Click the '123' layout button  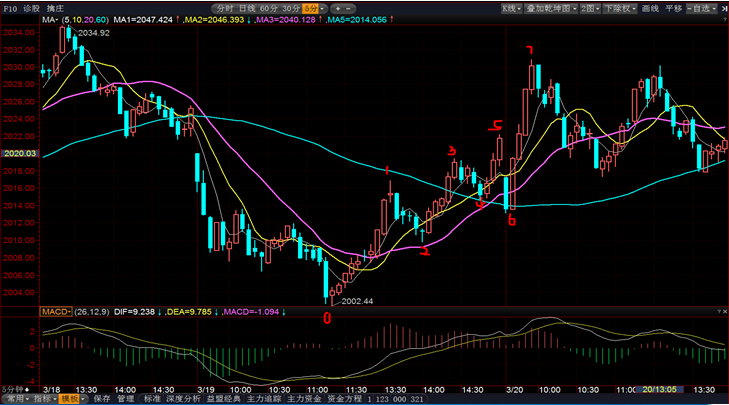382,399
